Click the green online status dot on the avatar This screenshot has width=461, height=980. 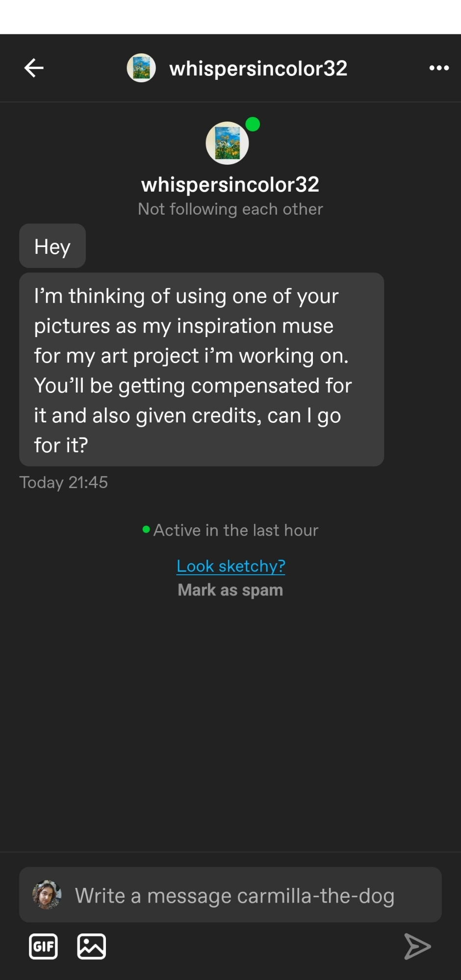253,124
